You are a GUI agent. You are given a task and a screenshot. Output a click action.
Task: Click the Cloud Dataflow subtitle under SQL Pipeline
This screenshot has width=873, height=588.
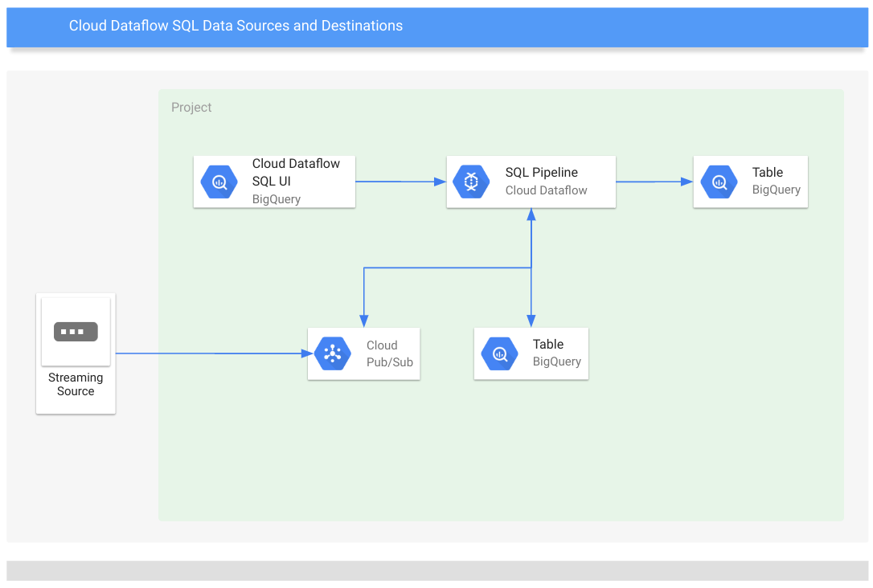pos(546,190)
